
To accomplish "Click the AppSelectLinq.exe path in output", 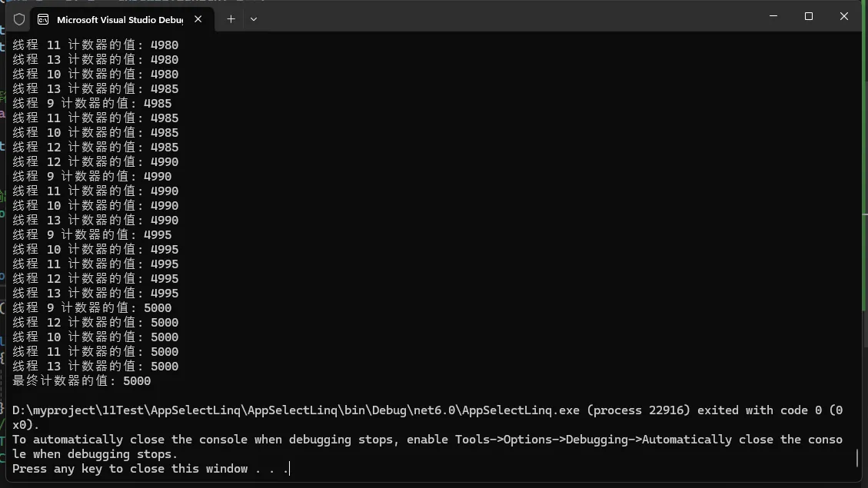I will click(296, 410).
